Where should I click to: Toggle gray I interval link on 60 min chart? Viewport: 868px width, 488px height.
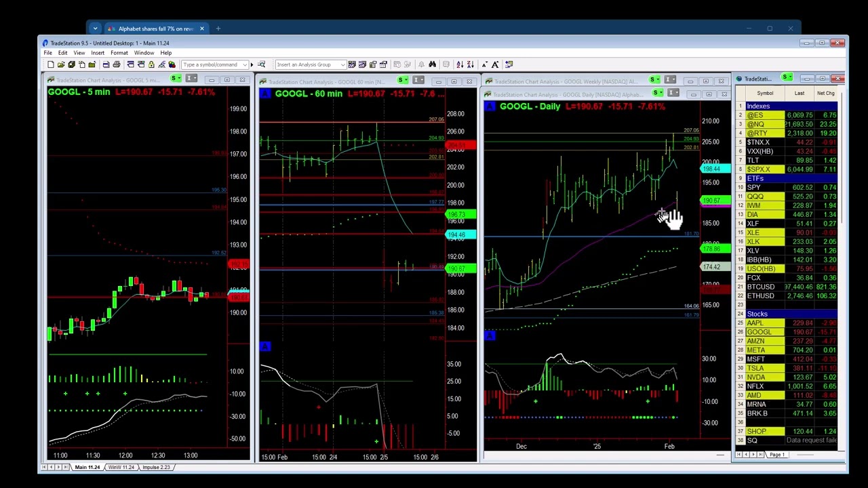418,81
